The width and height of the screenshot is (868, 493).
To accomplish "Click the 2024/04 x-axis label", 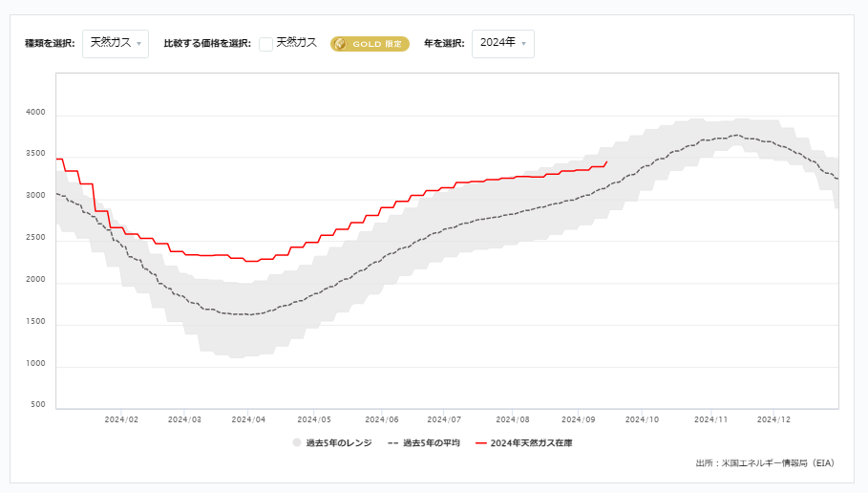I will coord(248,419).
